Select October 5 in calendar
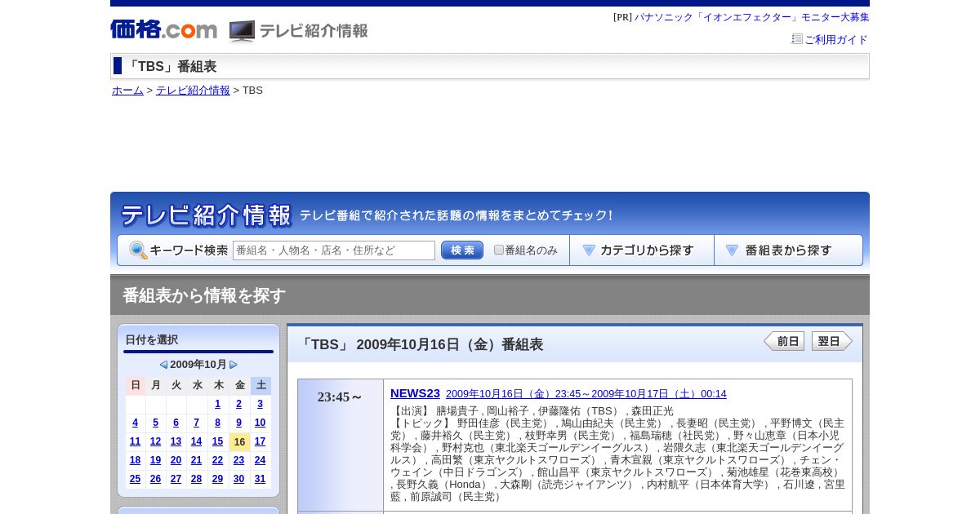 click(156, 423)
